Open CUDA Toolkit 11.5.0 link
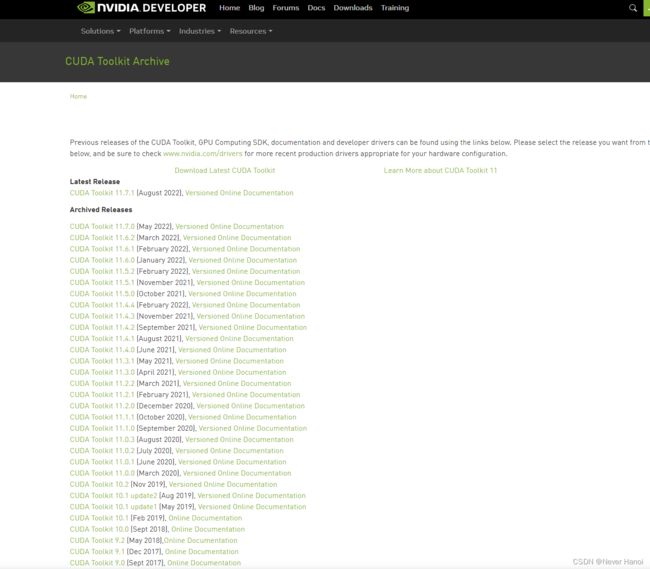Screen dimensions: 650x569 coord(102,293)
